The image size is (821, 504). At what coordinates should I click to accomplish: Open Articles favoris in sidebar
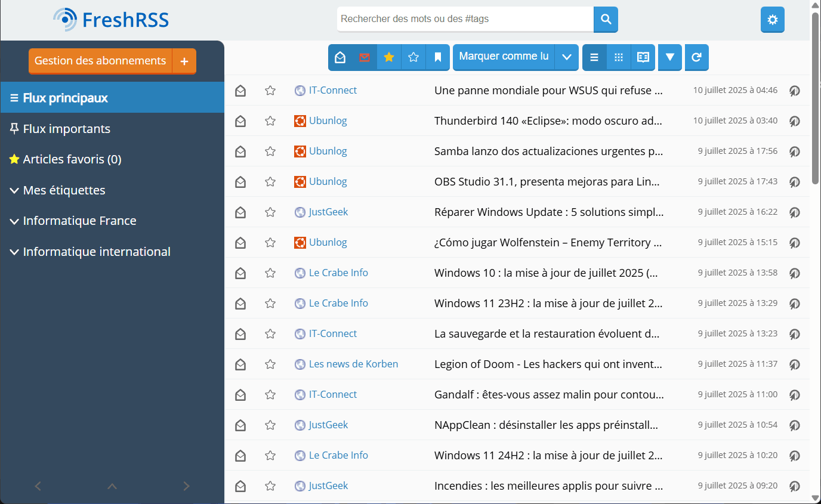(72, 159)
